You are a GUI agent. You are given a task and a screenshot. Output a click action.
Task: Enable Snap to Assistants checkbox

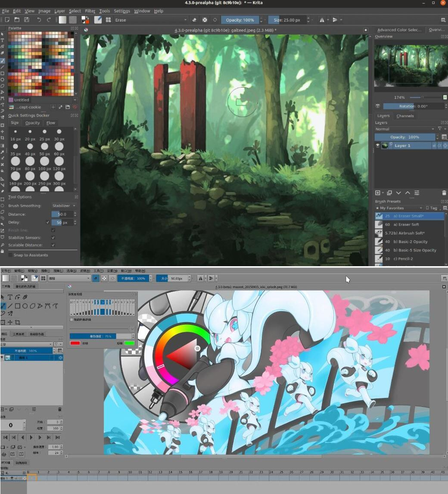(x=10, y=255)
